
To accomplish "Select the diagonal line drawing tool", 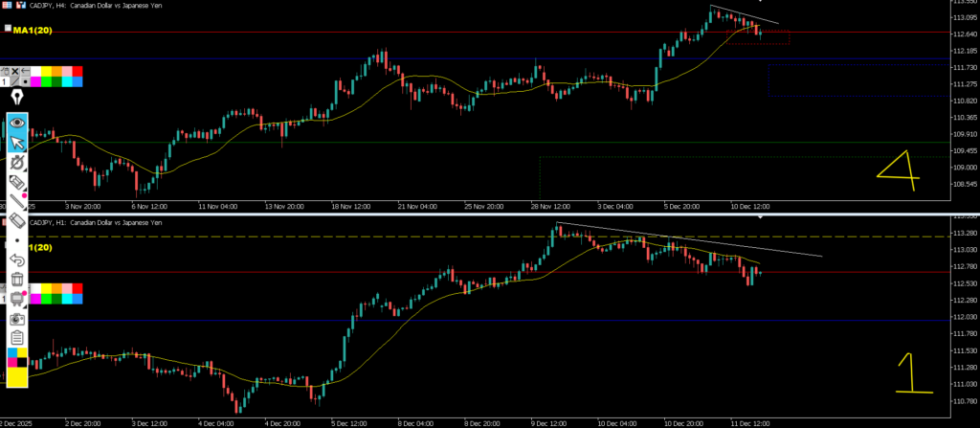I will [17, 201].
